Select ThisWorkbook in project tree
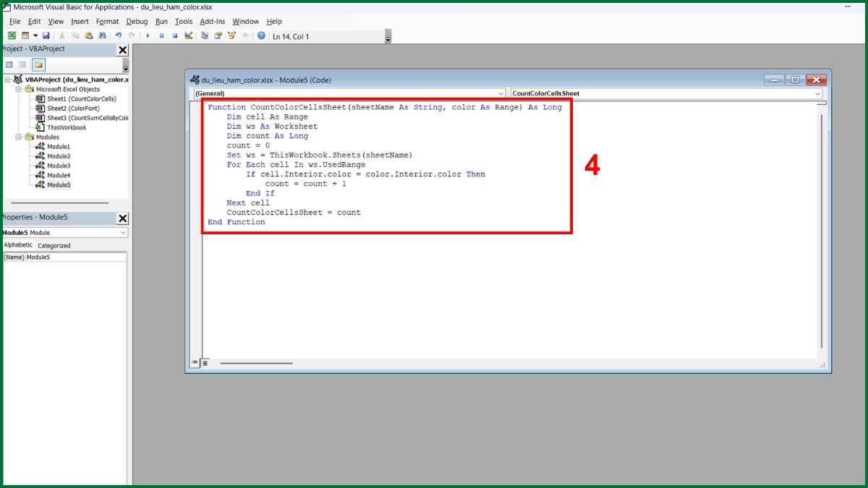This screenshot has width=868, height=488. point(67,127)
